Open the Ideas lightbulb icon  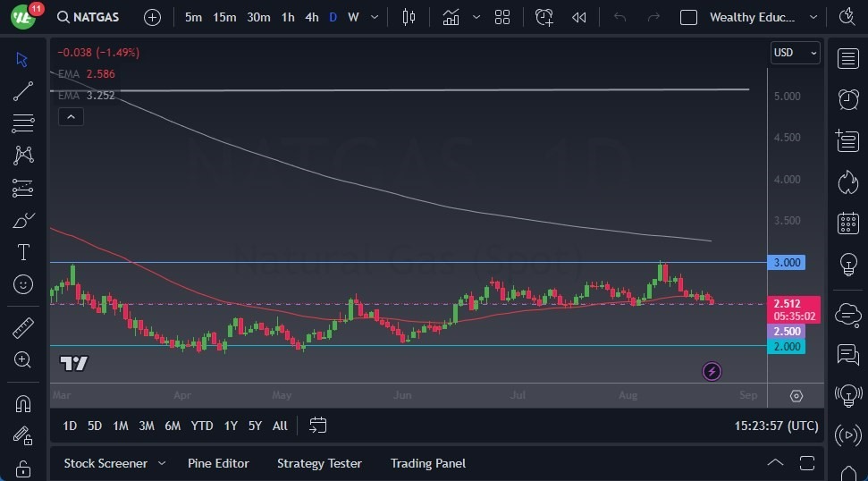pyautogui.click(x=847, y=265)
